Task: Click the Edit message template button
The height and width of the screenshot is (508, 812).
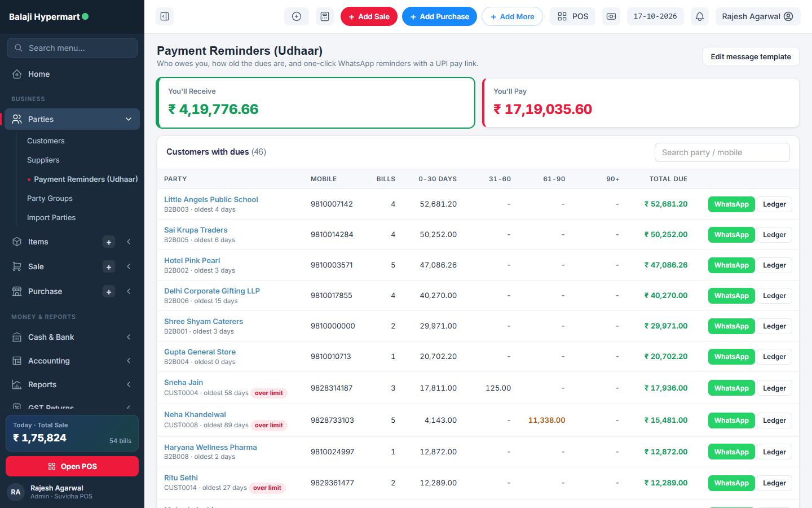Action: click(751, 56)
